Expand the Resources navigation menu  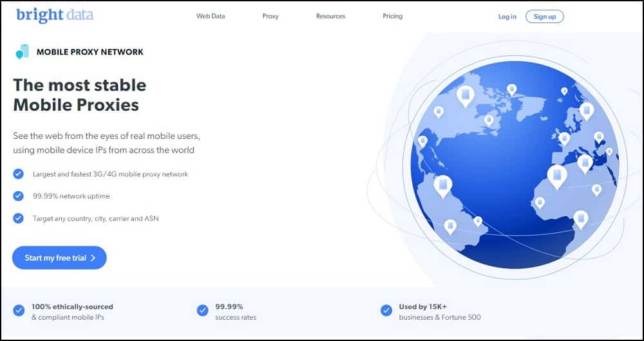click(x=330, y=16)
